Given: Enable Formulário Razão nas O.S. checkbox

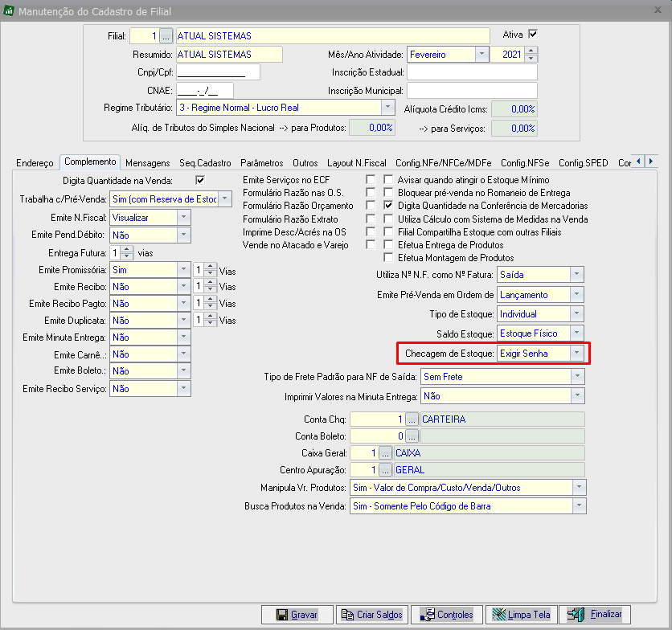Looking at the screenshot, I should [x=371, y=192].
